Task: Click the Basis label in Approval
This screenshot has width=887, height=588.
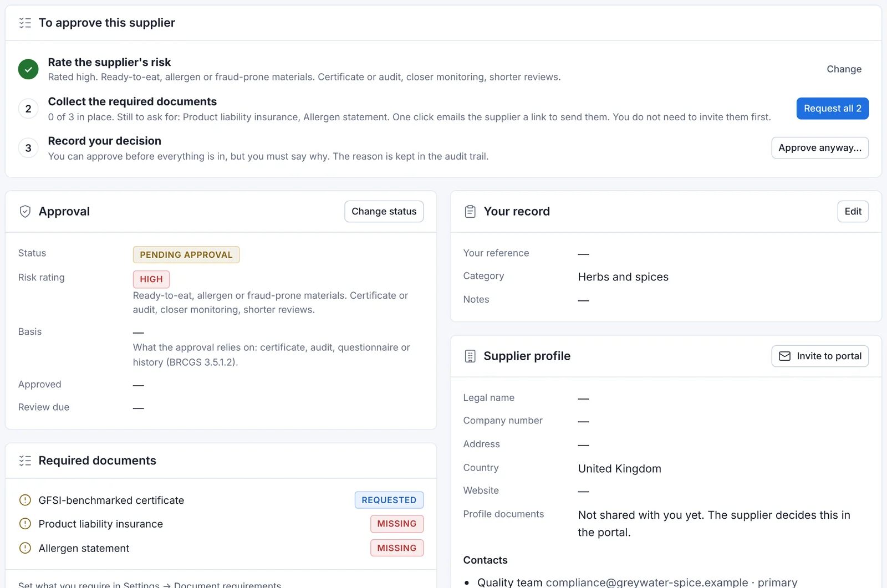Action: tap(30, 331)
